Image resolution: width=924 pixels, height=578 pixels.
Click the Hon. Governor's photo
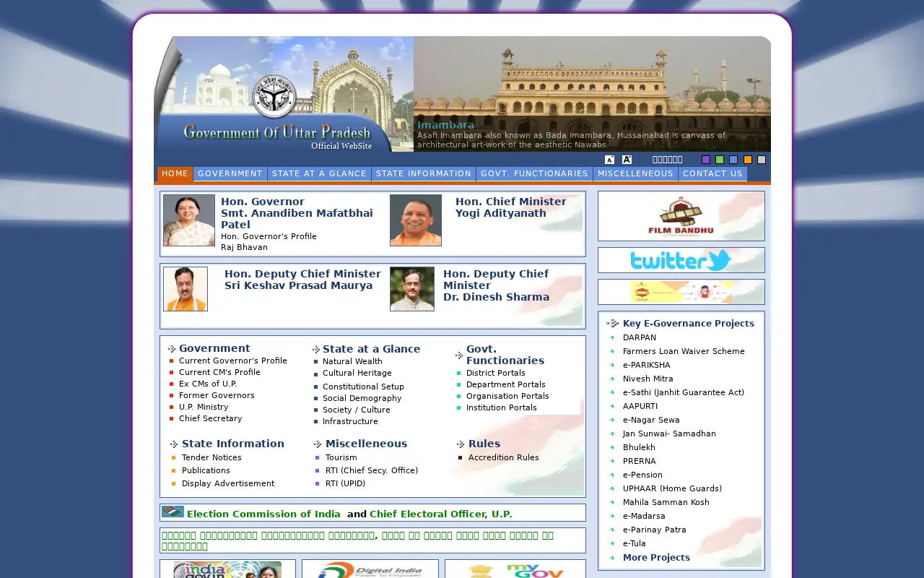[189, 220]
